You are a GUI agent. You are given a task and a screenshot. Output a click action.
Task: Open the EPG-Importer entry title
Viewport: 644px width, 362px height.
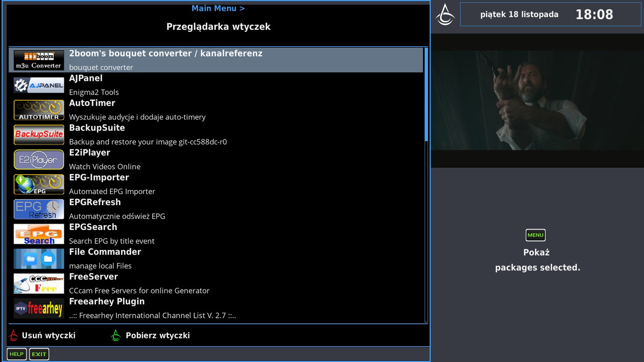pyautogui.click(x=99, y=177)
